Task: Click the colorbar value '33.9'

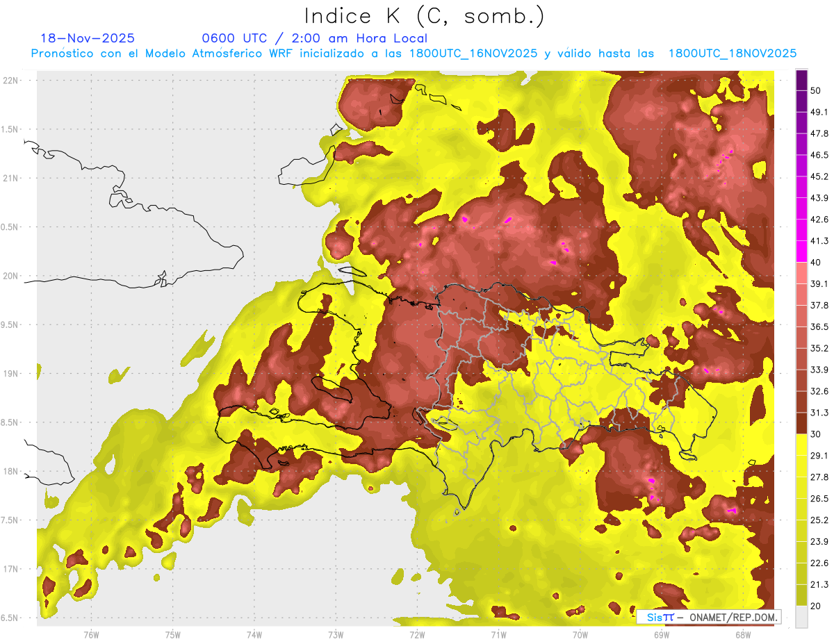Action: click(819, 370)
